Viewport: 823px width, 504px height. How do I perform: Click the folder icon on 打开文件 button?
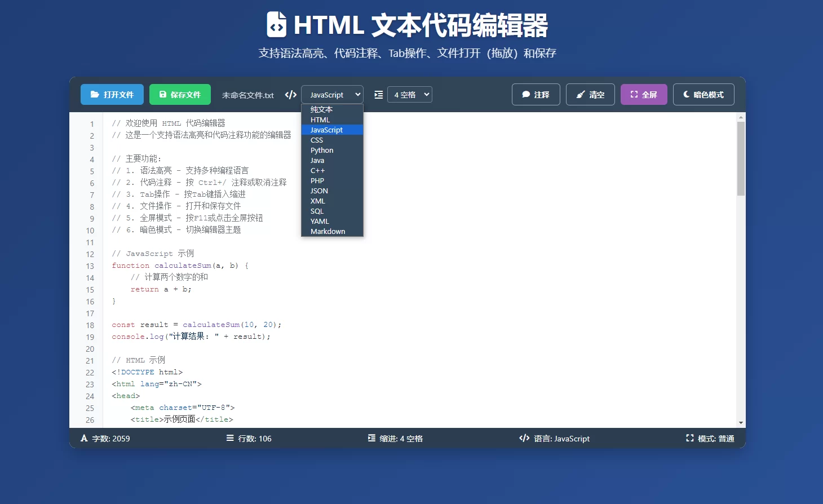coord(96,94)
